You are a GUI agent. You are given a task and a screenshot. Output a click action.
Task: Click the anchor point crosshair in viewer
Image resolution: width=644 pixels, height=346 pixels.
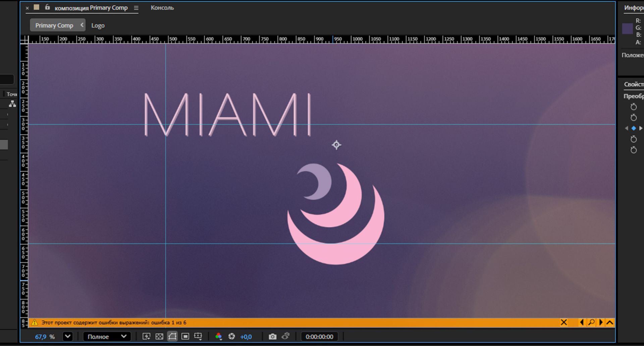(336, 145)
